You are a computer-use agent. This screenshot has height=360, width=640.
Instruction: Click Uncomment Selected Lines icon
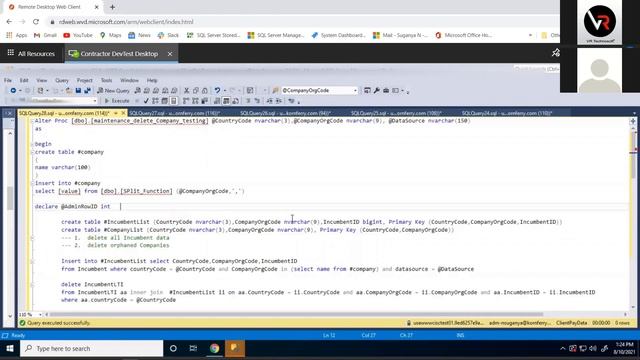click(257, 101)
